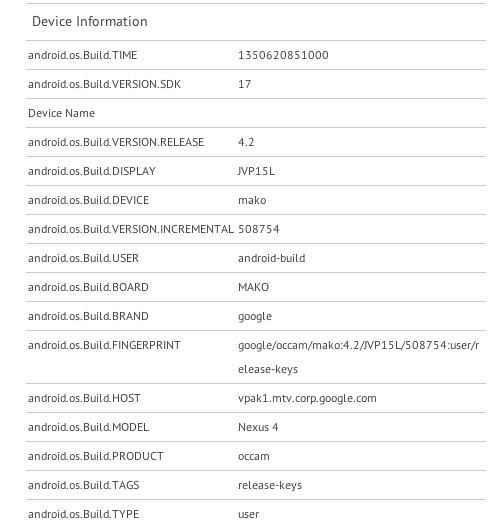Select the Build.TIME value 1350620851000
The image size is (503, 526).
click(283, 55)
